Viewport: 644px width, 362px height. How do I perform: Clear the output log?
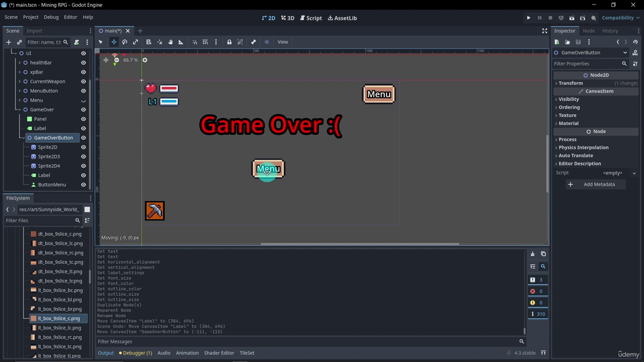coord(532,254)
